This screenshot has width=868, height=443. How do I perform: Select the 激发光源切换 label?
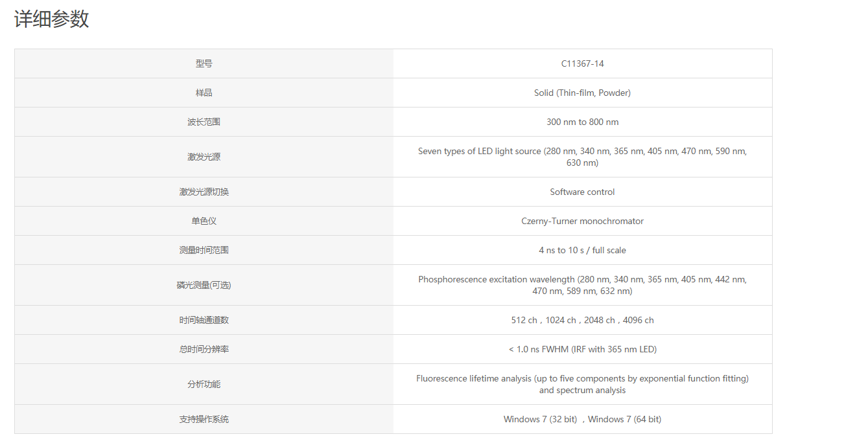click(204, 192)
